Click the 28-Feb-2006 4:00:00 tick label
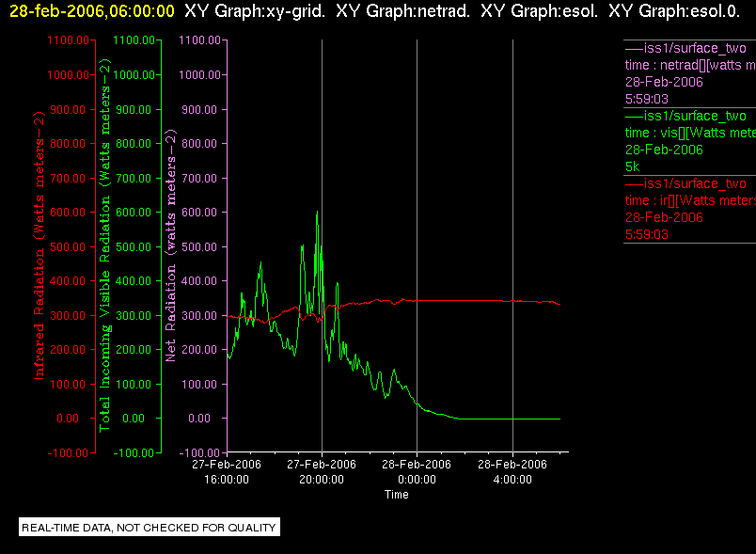The width and height of the screenshot is (756, 554). coord(512,472)
